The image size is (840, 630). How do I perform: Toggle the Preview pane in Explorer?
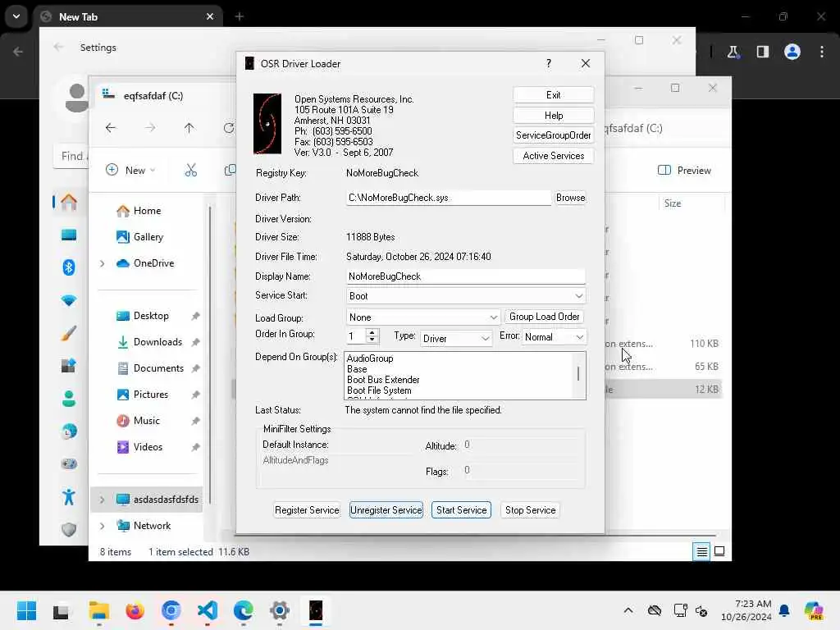click(x=684, y=171)
